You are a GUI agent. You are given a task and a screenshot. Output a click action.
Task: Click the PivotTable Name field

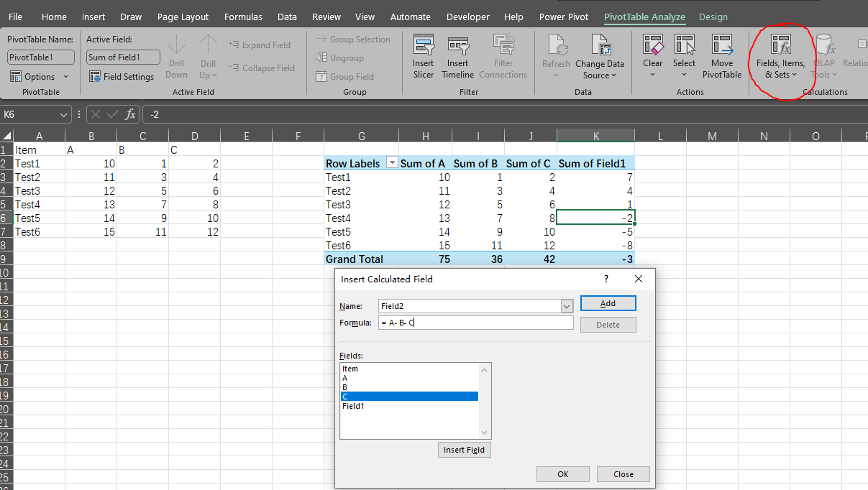coord(41,57)
